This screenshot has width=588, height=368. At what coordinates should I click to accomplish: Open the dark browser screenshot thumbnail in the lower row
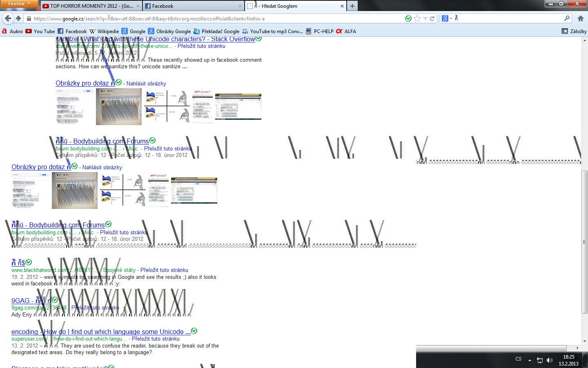point(194,190)
